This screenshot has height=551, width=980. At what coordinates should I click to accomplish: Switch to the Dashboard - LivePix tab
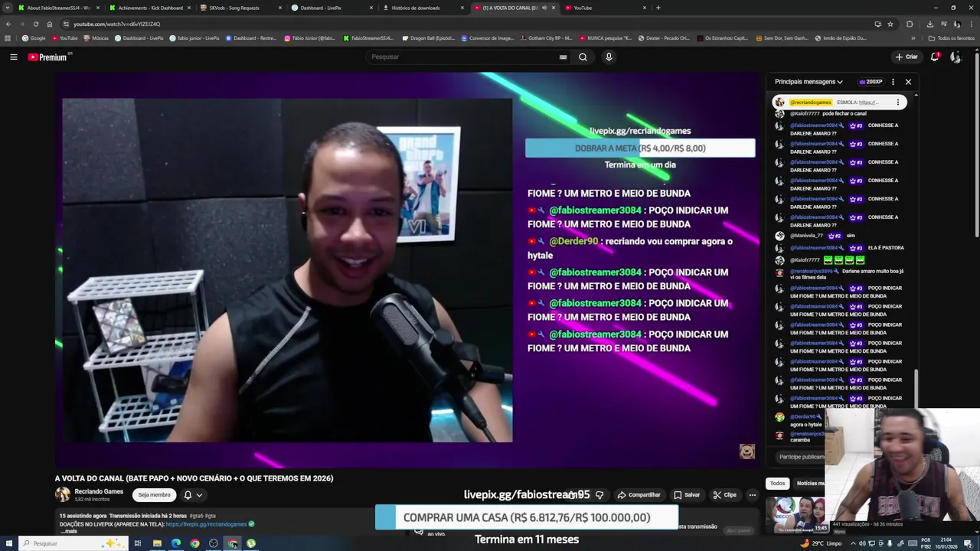[332, 8]
